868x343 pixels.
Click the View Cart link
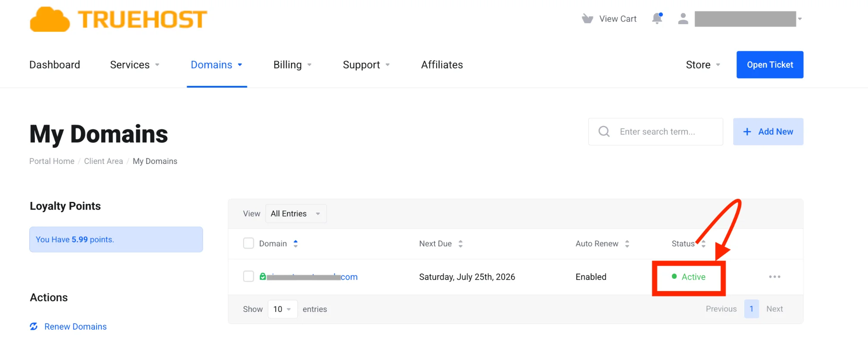[x=618, y=19]
